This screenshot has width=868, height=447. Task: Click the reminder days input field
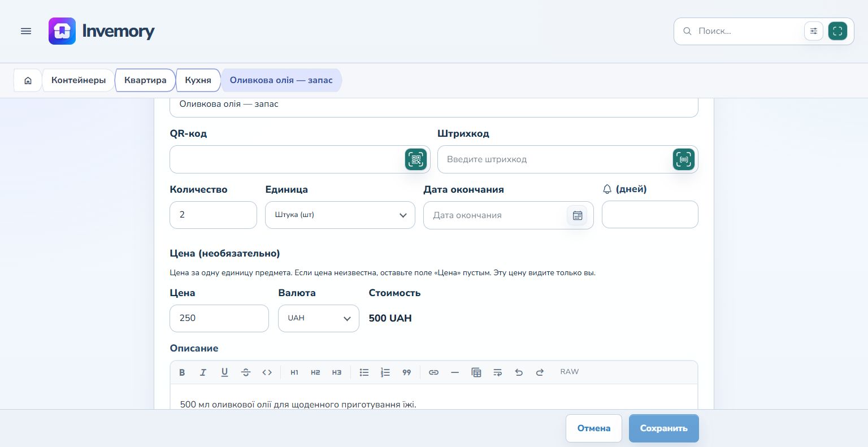(x=650, y=215)
